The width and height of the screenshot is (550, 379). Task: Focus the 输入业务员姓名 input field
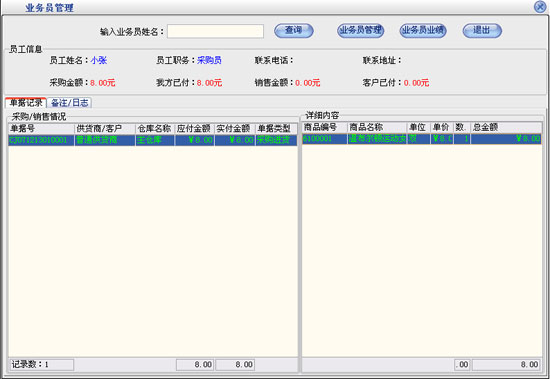click(215, 31)
